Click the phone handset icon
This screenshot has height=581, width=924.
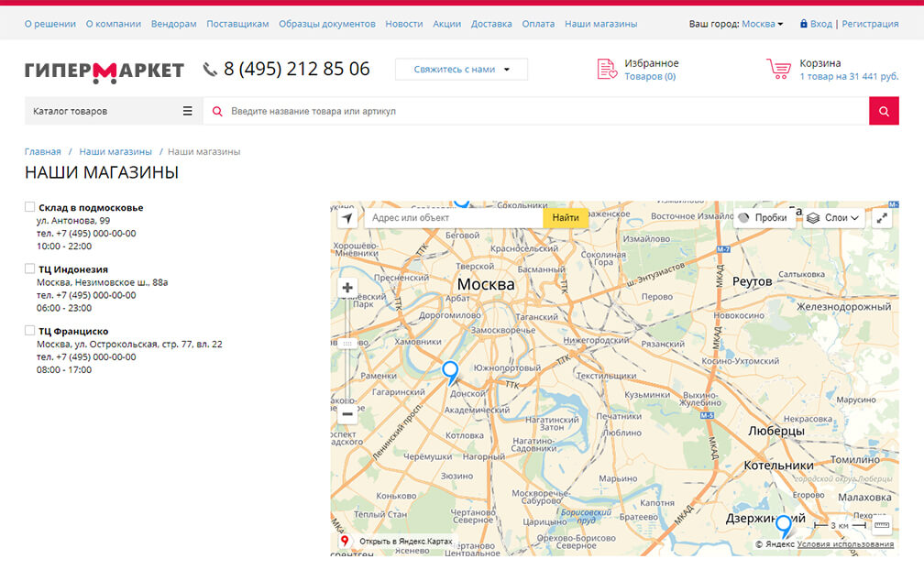click(x=210, y=70)
